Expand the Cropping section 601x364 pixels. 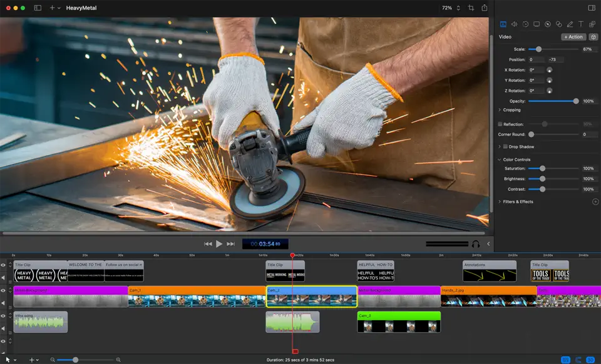point(500,110)
